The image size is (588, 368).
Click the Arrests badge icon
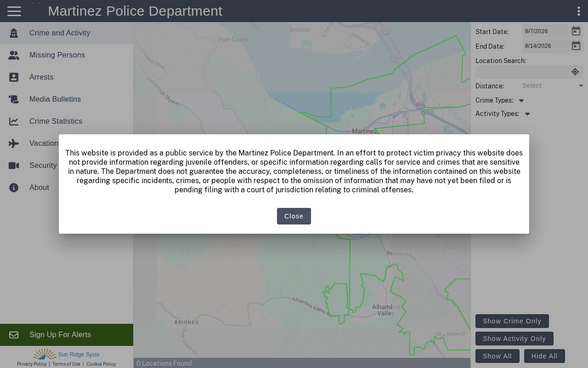tap(14, 77)
